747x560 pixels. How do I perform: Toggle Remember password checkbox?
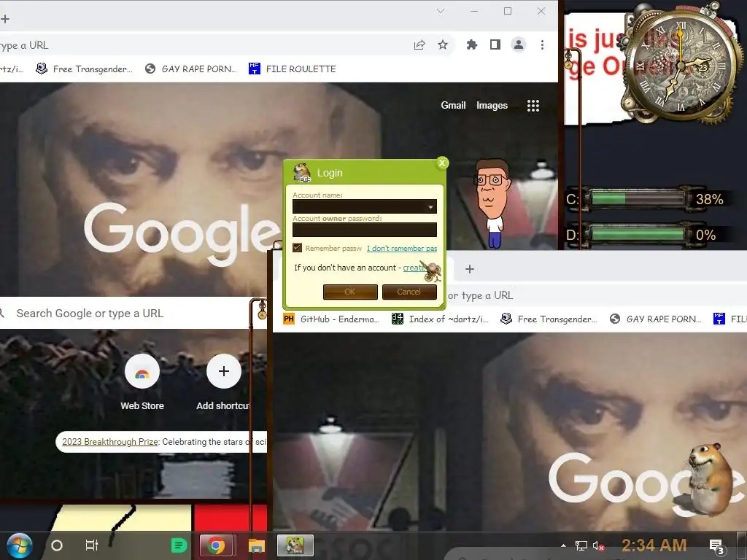298,248
